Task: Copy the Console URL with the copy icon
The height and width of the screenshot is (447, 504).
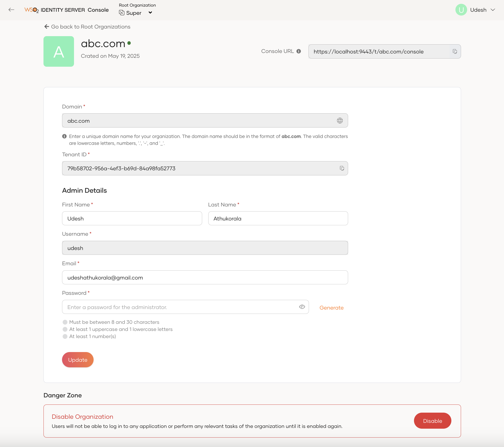Action: pos(455,51)
